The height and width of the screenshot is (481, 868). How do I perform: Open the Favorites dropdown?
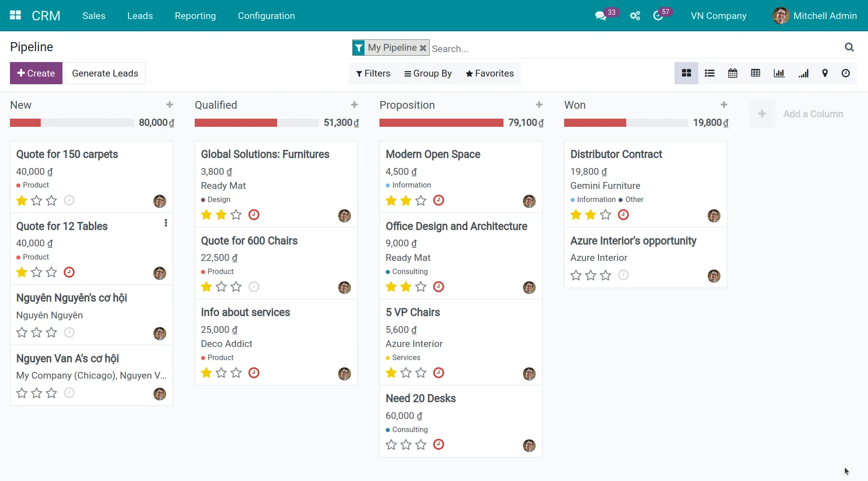(489, 73)
